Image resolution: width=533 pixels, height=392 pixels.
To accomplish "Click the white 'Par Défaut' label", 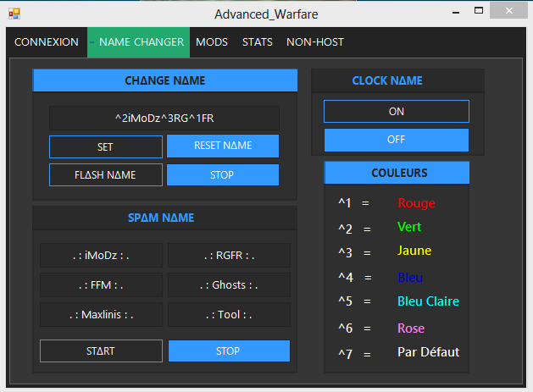I will click(428, 352).
